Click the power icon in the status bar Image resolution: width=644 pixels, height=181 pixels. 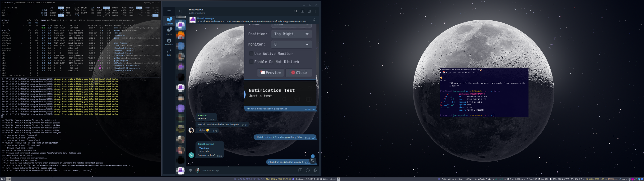coord(620,179)
